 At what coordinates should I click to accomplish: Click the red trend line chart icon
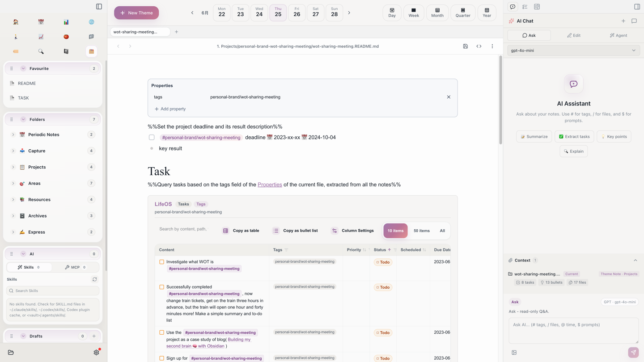41,37
